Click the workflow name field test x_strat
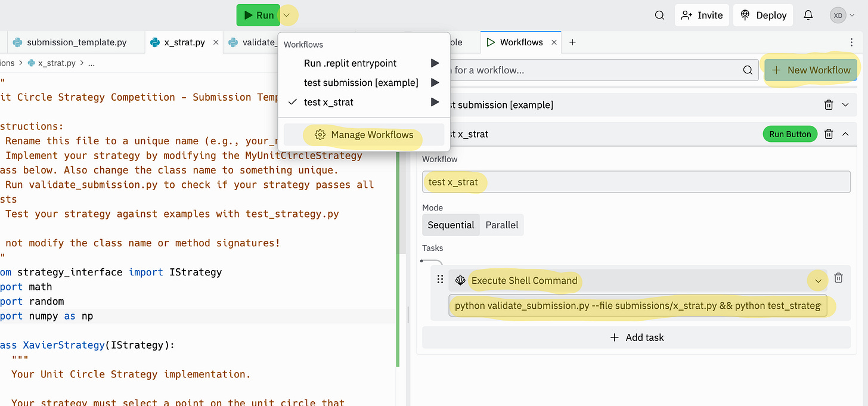Image resolution: width=868 pixels, height=406 pixels. point(636,182)
